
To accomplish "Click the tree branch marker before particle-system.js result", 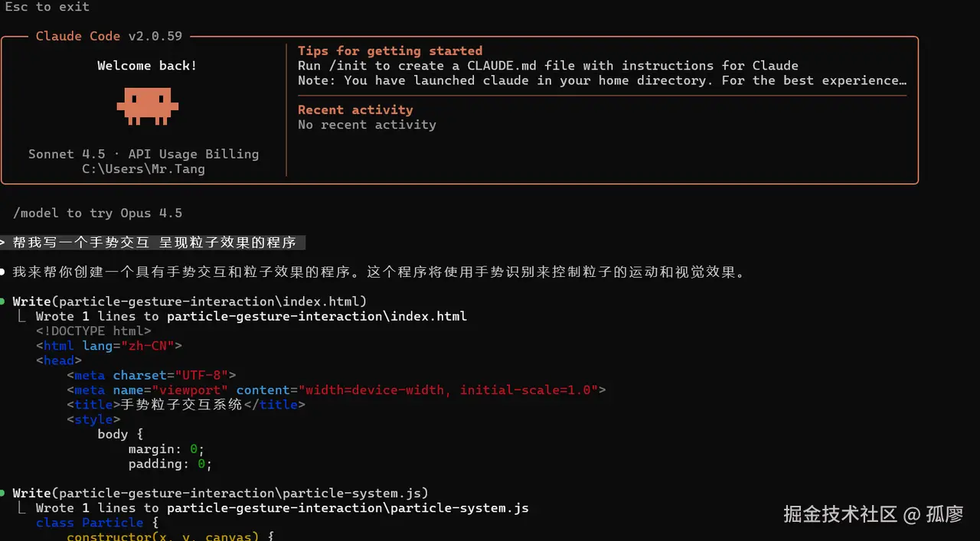I will coord(23,509).
